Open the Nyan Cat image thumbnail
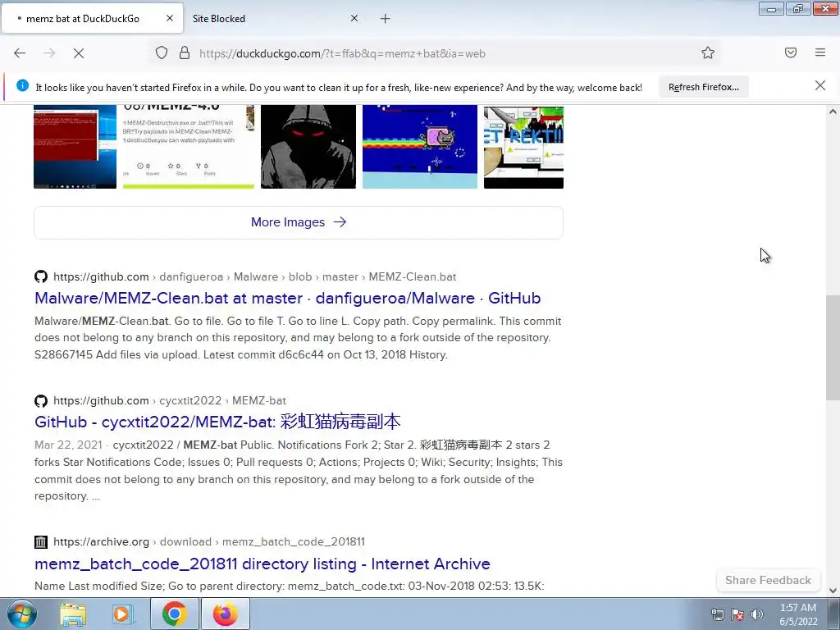Image resolution: width=840 pixels, height=630 pixels. coord(420,147)
